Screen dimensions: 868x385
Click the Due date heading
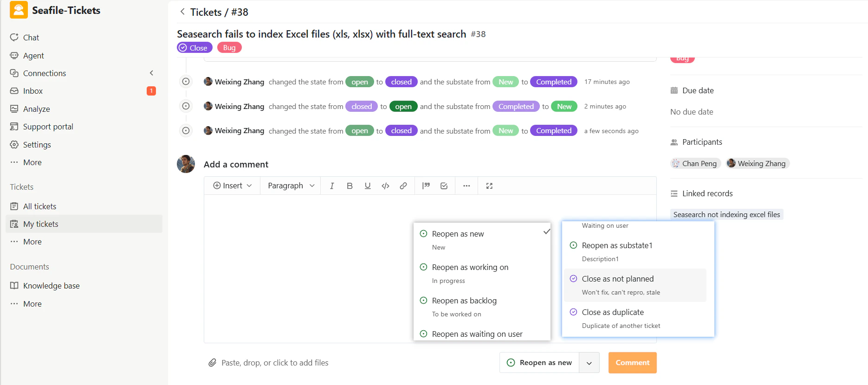(698, 90)
